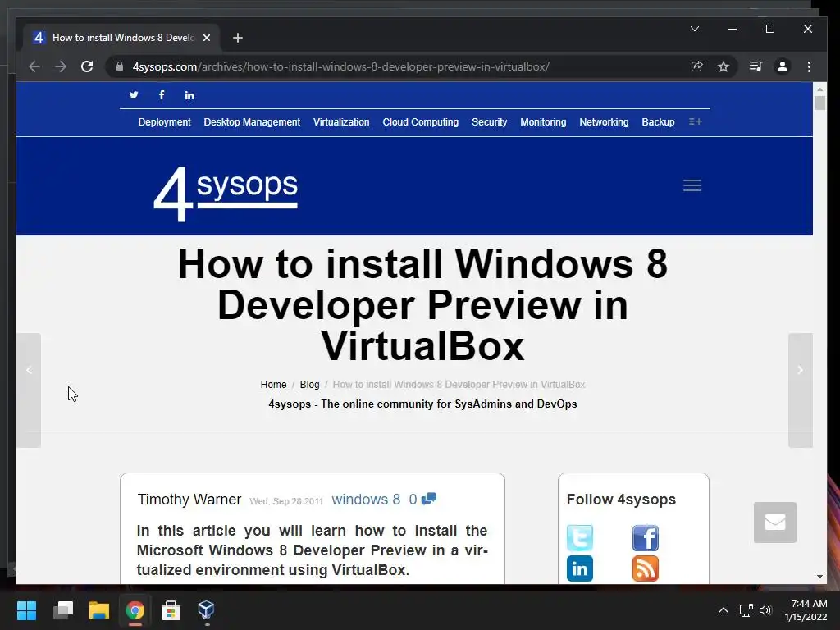Image resolution: width=840 pixels, height=630 pixels.
Task: Click the Facebook icon in top bar
Action: [162, 95]
